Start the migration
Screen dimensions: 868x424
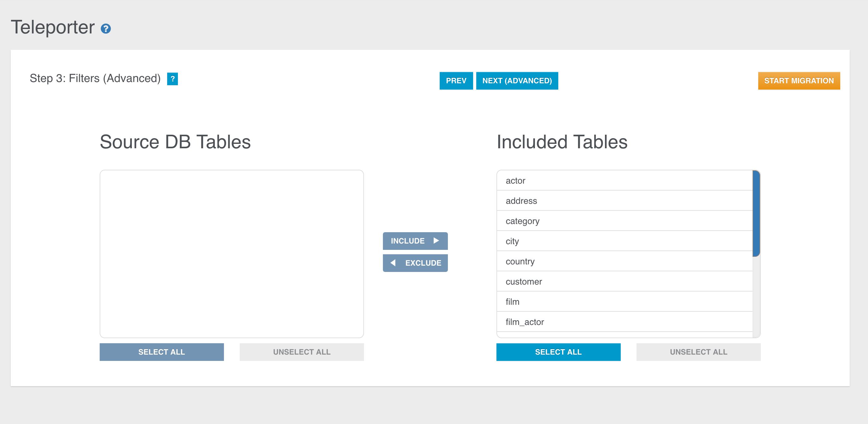799,81
